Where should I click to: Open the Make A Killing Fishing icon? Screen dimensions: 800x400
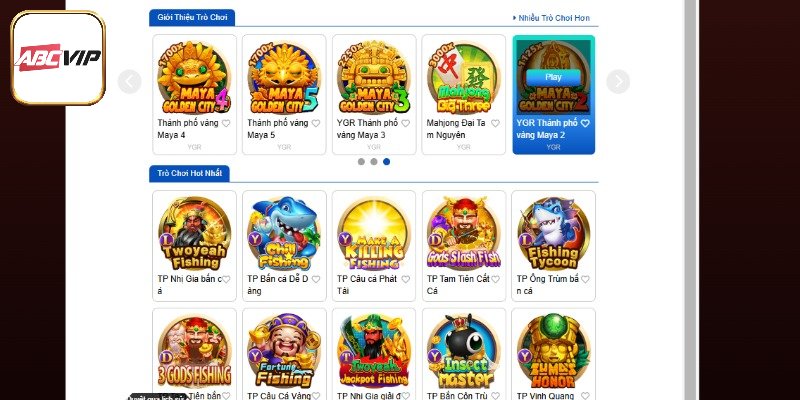[374, 233]
